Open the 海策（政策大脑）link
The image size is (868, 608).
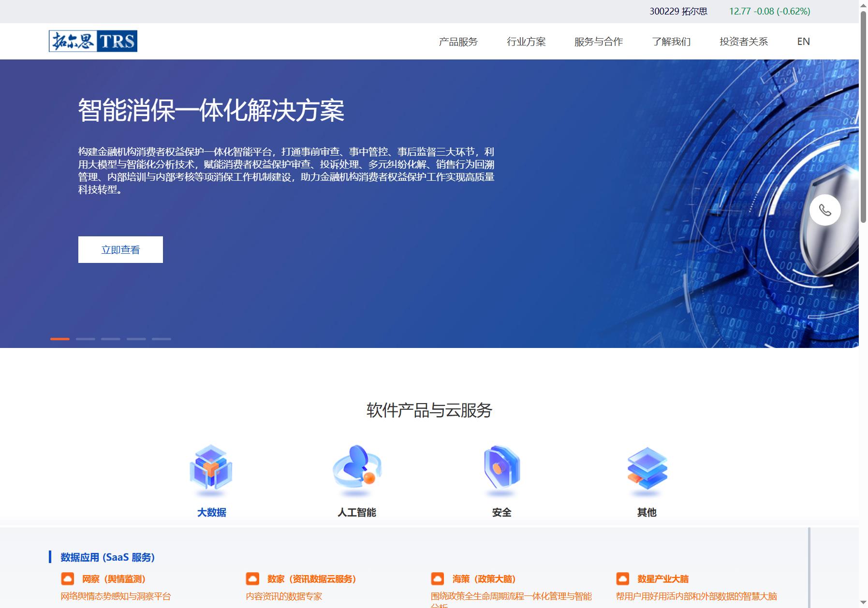tap(484, 579)
